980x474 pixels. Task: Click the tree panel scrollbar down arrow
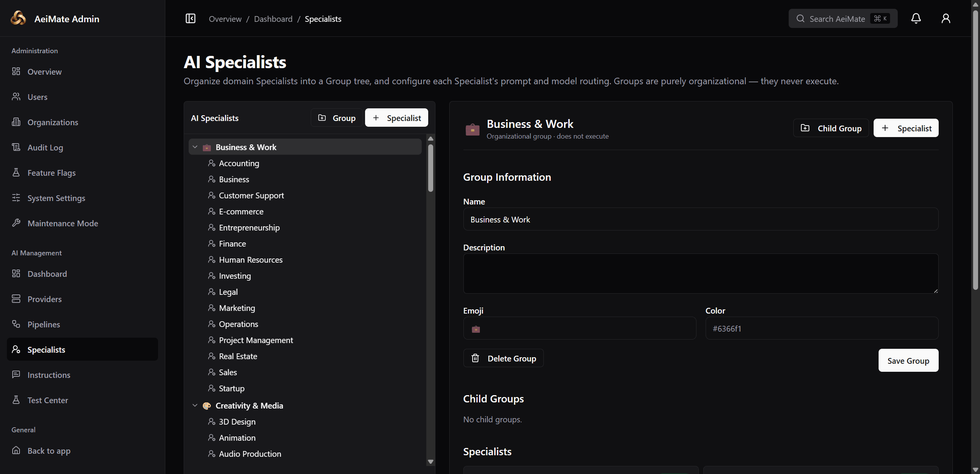(430, 462)
